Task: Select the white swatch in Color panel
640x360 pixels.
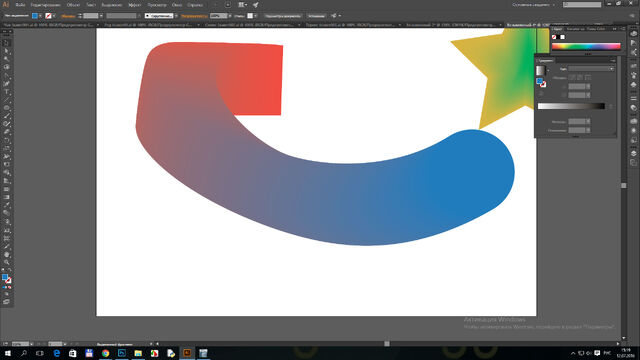Action: [563, 37]
